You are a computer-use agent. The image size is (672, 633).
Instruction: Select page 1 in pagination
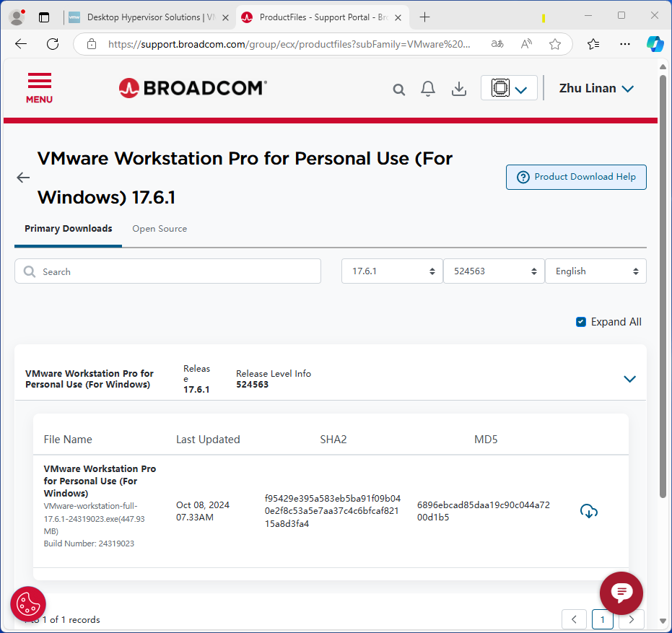(602, 620)
